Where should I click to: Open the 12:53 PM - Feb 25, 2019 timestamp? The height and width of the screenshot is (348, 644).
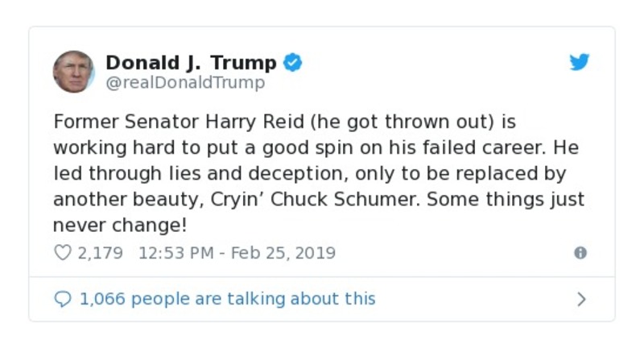point(237,253)
